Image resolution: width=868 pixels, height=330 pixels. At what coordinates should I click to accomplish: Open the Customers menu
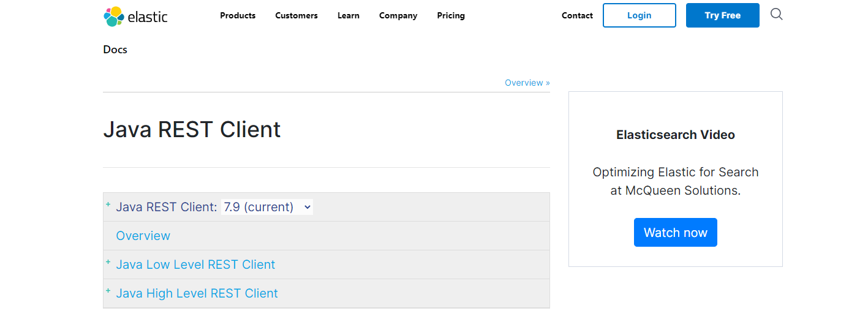pos(296,15)
